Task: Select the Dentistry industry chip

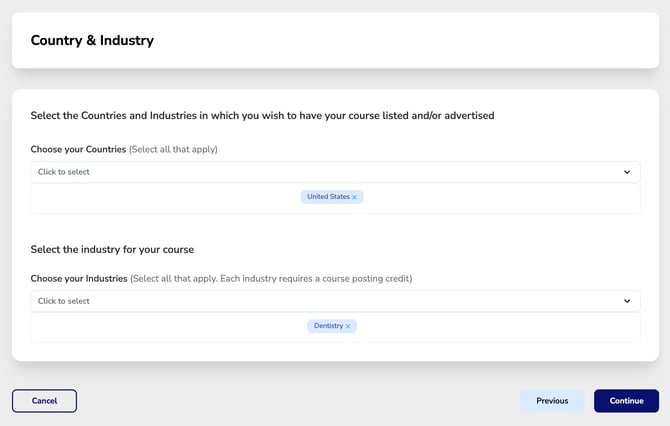Action: [327, 326]
